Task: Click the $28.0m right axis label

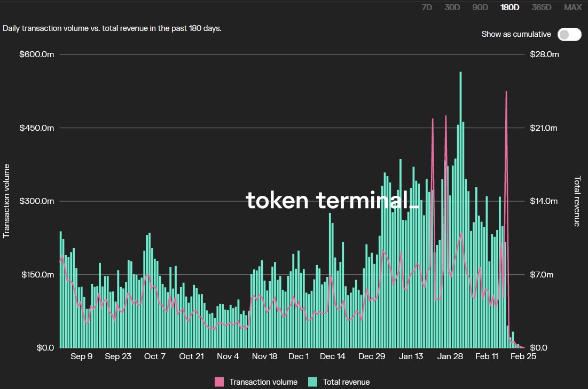Action: tap(544, 54)
